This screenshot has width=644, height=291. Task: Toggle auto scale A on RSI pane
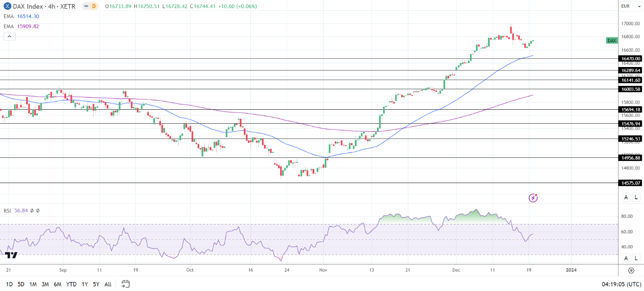tap(626, 258)
